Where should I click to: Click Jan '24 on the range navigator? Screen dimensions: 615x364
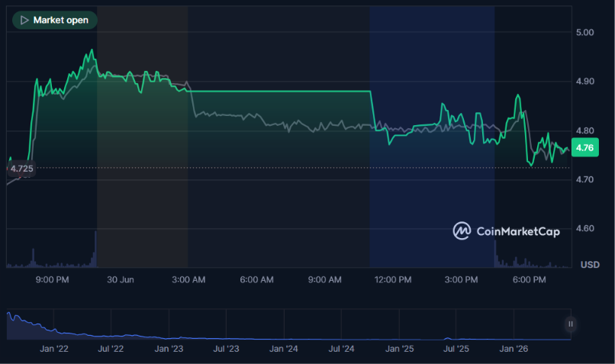284,349
